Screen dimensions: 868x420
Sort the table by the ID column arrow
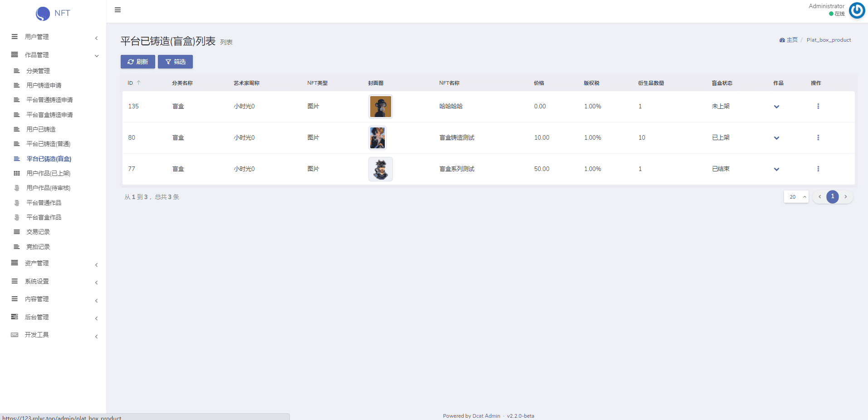(x=139, y=83)
